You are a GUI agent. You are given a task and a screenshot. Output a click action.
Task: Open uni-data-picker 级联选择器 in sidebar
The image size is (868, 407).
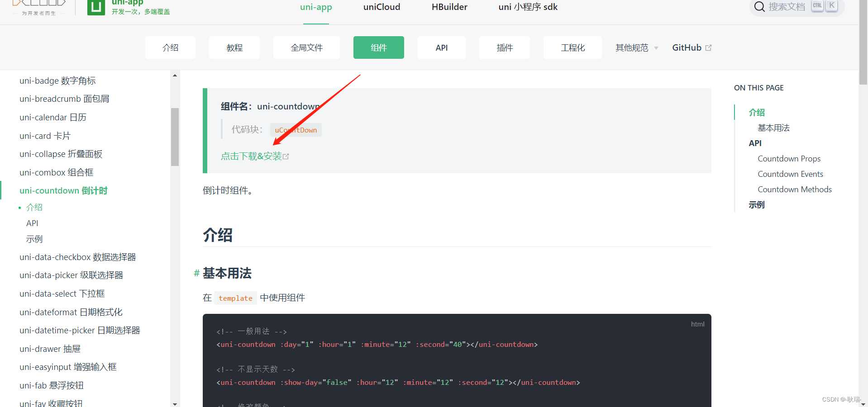72,275
